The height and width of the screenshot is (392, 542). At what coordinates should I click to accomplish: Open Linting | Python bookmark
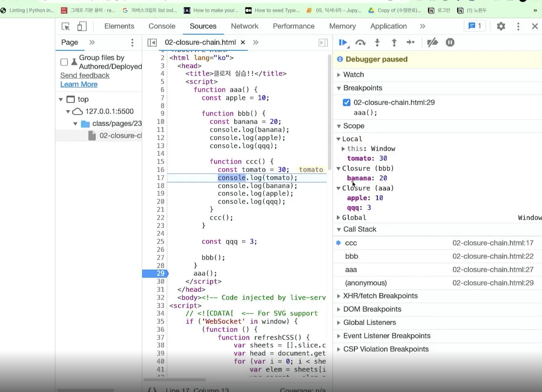27,11
